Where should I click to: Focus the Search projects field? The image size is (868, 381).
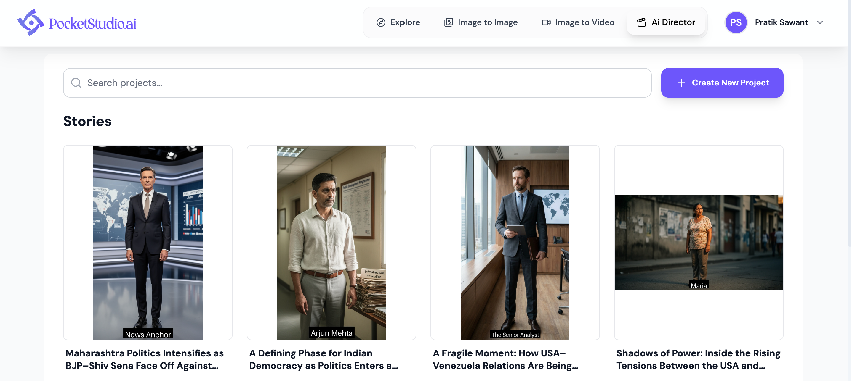(357, 83)
